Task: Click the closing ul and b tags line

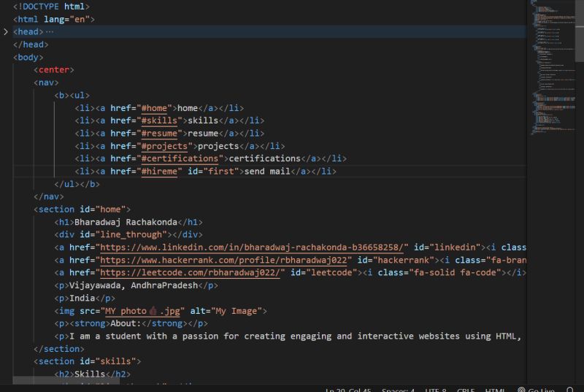Action: click(x=77, y=184)
